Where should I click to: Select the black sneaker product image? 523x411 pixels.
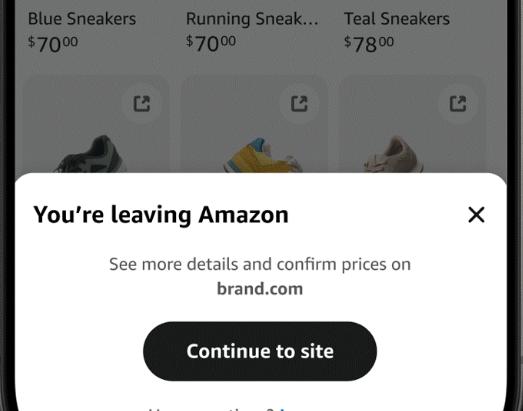pos(89,154)
